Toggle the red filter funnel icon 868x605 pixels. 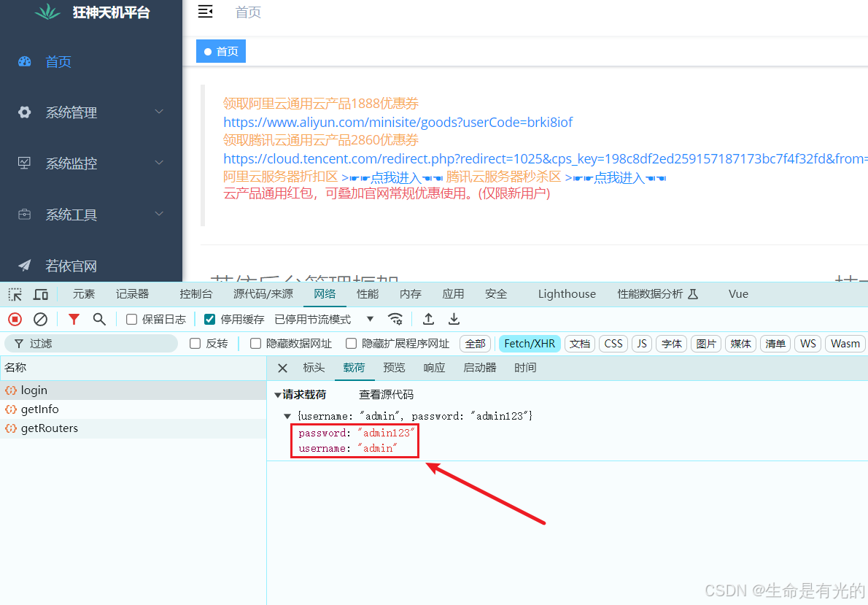tap(74, 319)
